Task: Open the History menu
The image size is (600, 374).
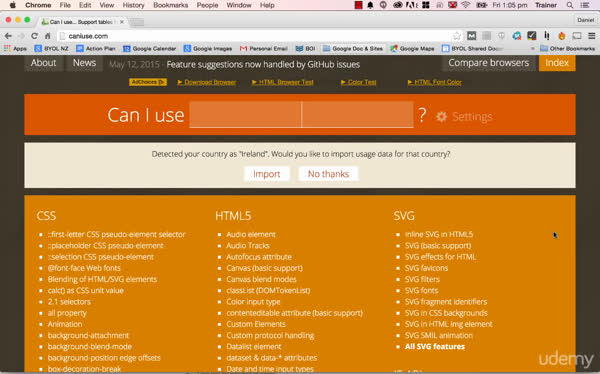Action: 133,5
